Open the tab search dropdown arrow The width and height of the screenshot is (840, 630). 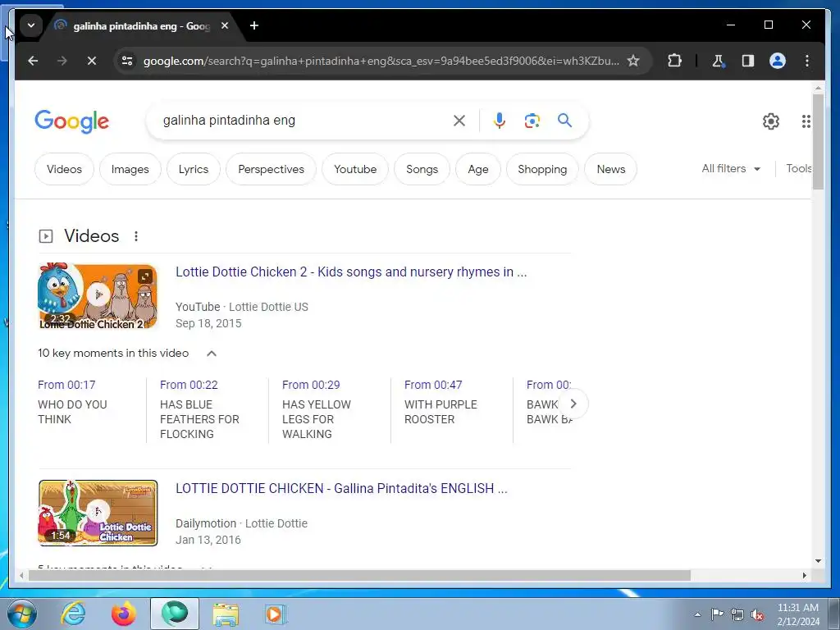(x=31, y=25)
